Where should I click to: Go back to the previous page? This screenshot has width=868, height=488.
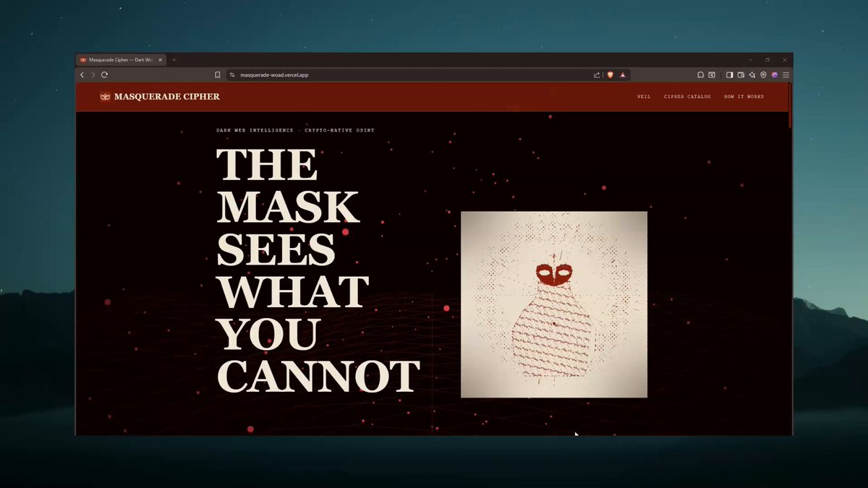82,74
